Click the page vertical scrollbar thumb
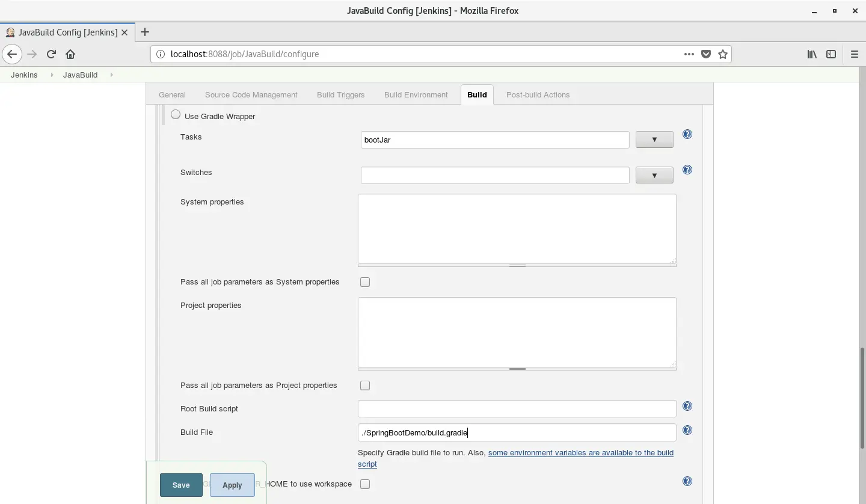 [862, 397]
